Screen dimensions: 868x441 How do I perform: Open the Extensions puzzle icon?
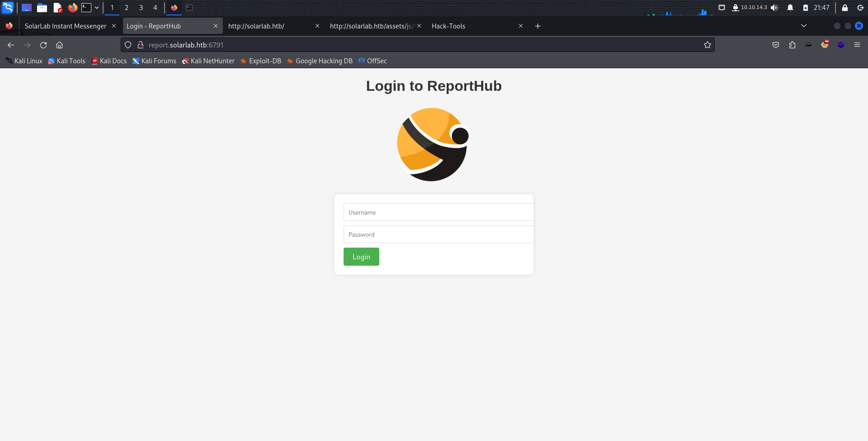792,45
